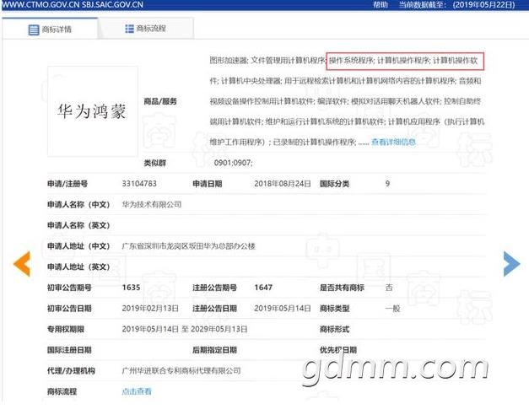Select the applicant name 华为技术有限公司
Viewport: 529px width, 420px height.
pos(152,204)
